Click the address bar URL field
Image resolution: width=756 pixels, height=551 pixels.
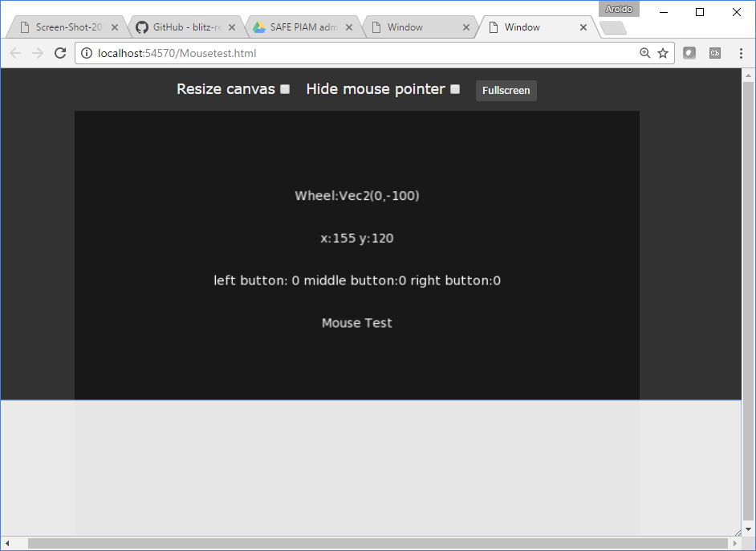361,53
